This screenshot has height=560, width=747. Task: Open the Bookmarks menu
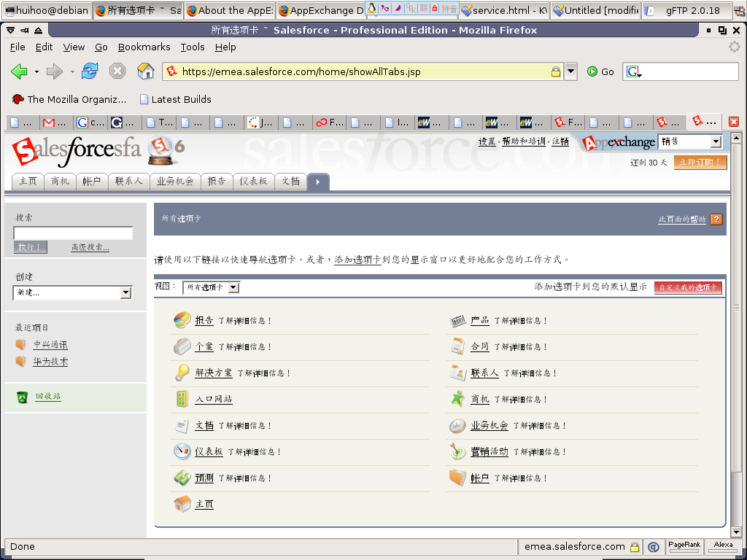point(144,47)
